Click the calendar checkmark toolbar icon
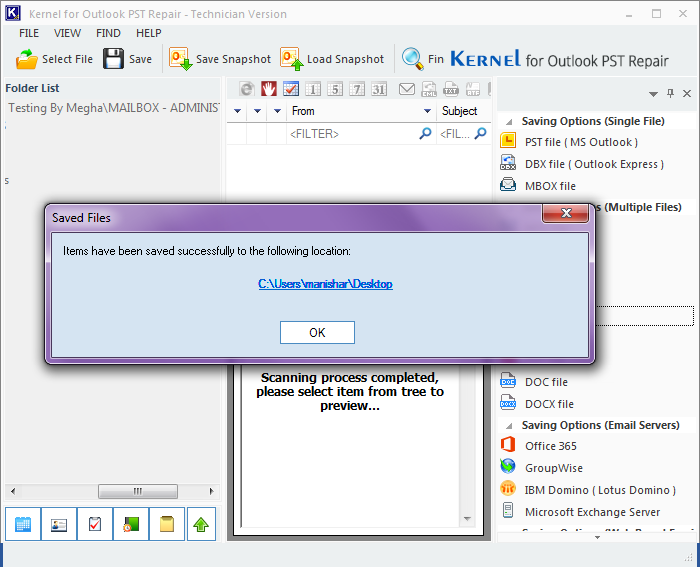The image size is (700, 567). tap(291, 89)
